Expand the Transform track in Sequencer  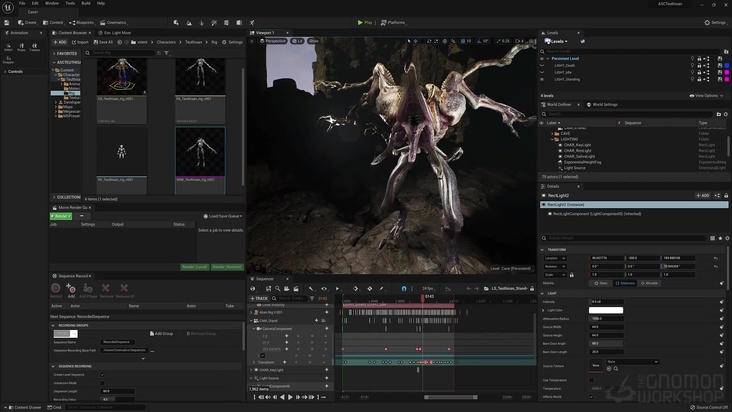254,363
